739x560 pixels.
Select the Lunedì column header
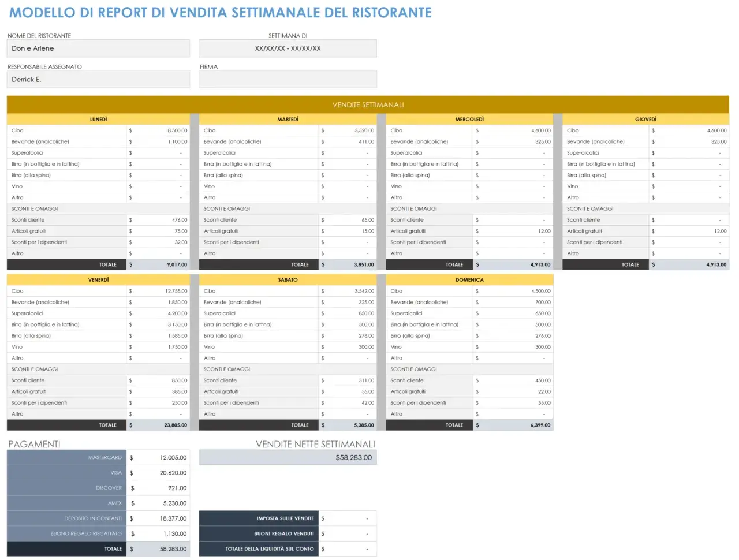click(98, 120)
